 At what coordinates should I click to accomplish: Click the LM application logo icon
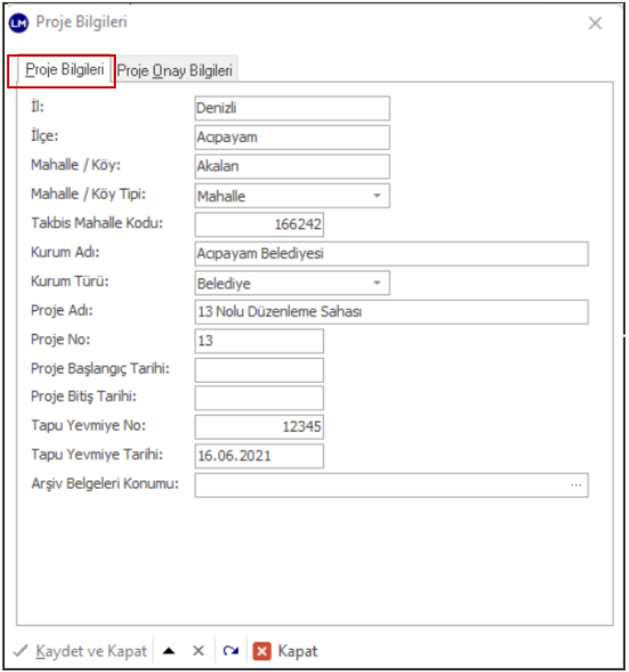pos(18,22)
